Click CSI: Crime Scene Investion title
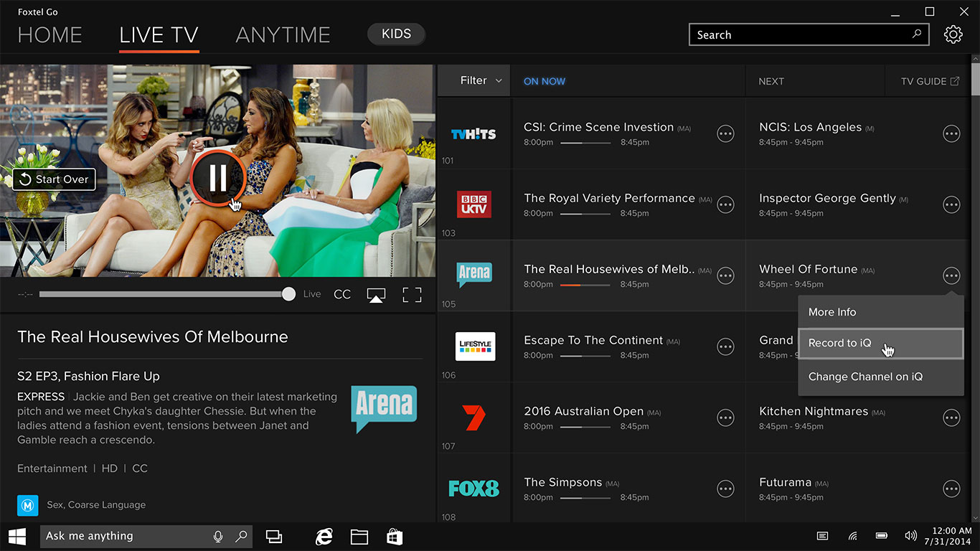The height and width of the screenshot is (551, 980). (598, 127)
